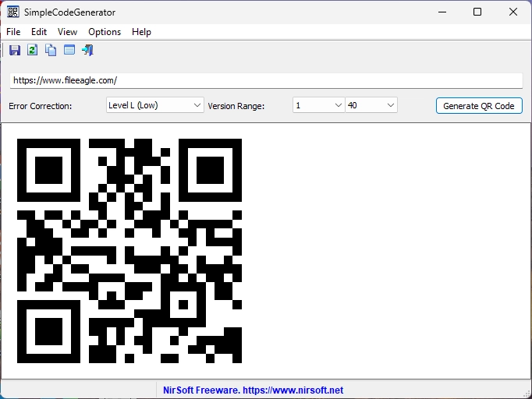532x399 pixels.
Task: Open the minimum version dropdown showing 1
Action: point(318,105)
